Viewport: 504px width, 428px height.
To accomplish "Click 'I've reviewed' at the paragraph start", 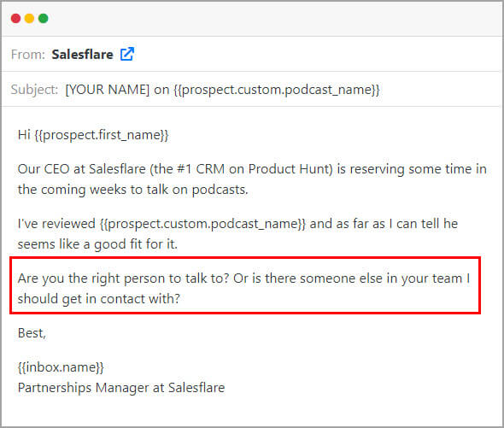I will coord(56,224).
